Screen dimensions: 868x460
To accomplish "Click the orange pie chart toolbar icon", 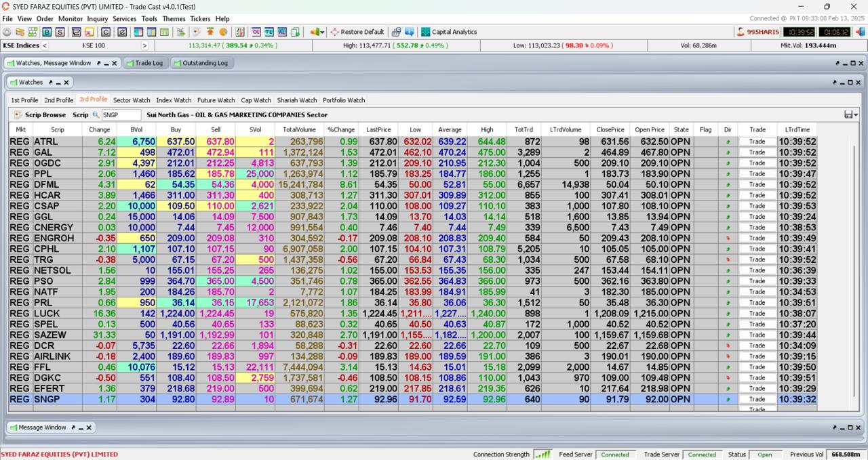I will [223, 32].
